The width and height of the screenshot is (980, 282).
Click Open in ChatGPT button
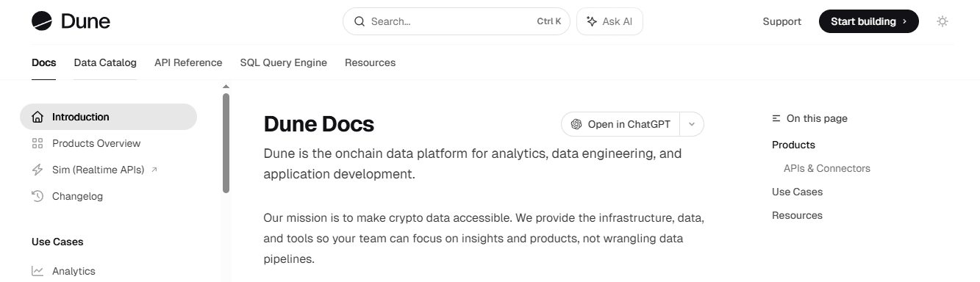(x=620, y=124)
